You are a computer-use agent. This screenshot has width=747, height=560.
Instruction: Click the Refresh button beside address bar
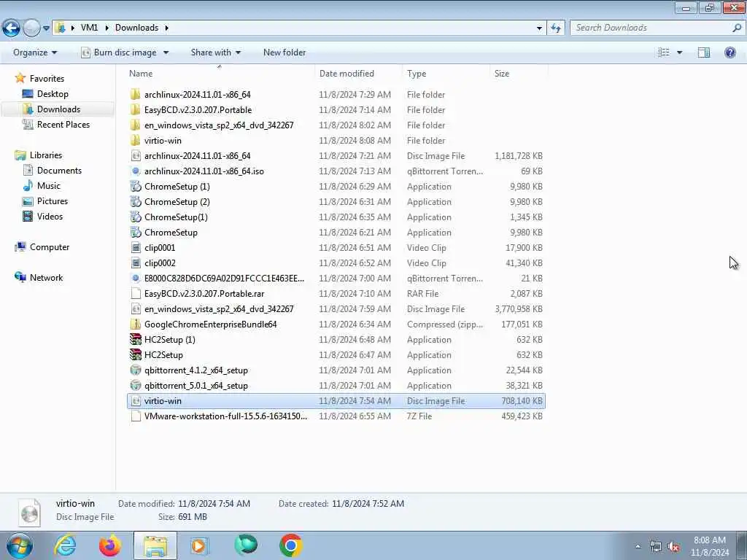coord(556,28)
